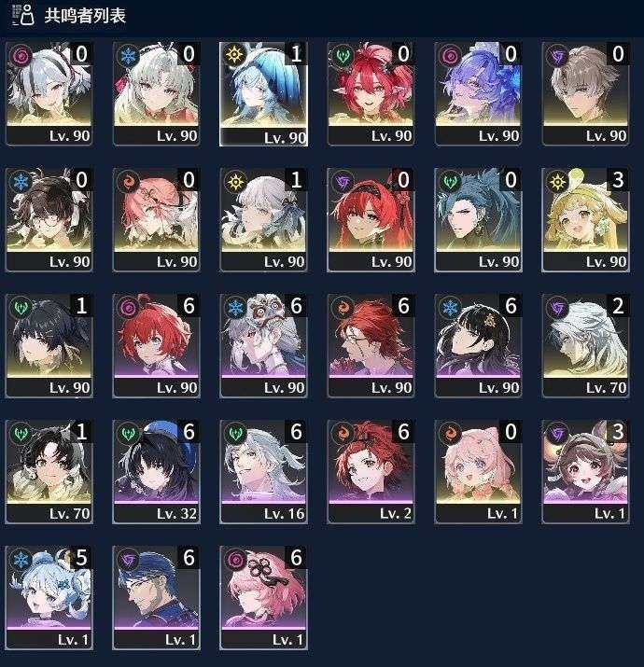Click the pink-haired character with black hair ornament

263,598
